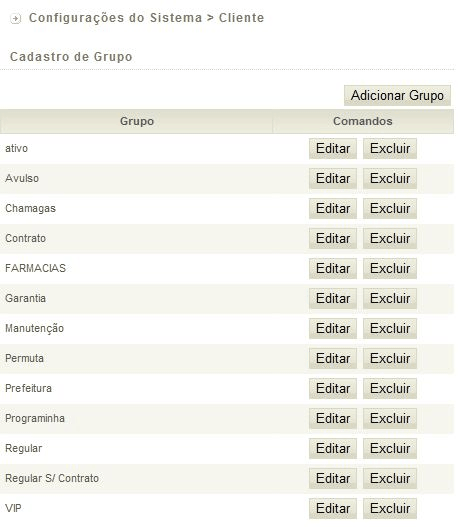
Task: Click the Comandos column header
Action: tap(363, 121)
